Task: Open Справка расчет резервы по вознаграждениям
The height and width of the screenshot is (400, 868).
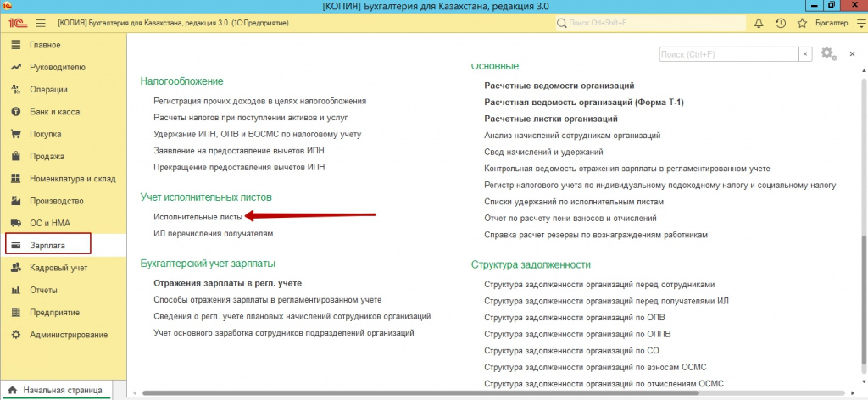Action: [x=596, y=235]
